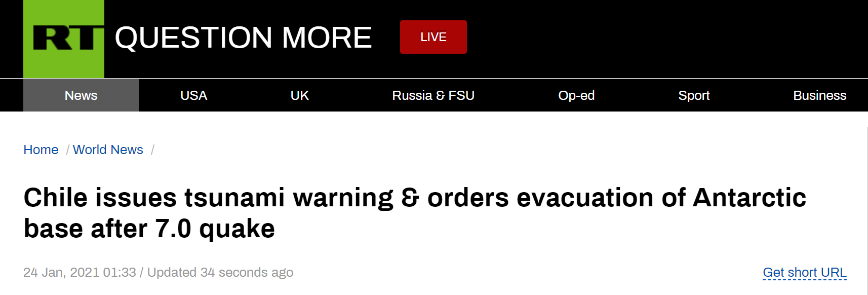Go to the USA section

193,95
